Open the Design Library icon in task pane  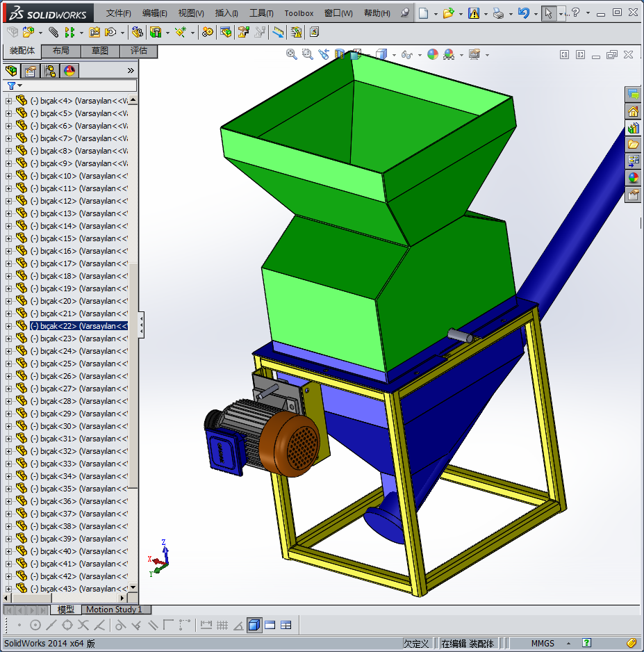pos(633,128)
